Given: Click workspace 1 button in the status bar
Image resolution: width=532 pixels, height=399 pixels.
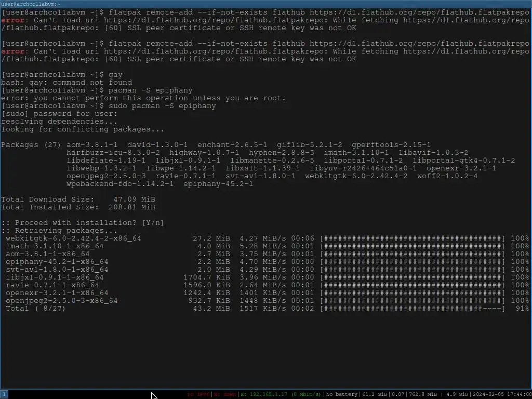Looking at the screenshot, I should (4, 394).
